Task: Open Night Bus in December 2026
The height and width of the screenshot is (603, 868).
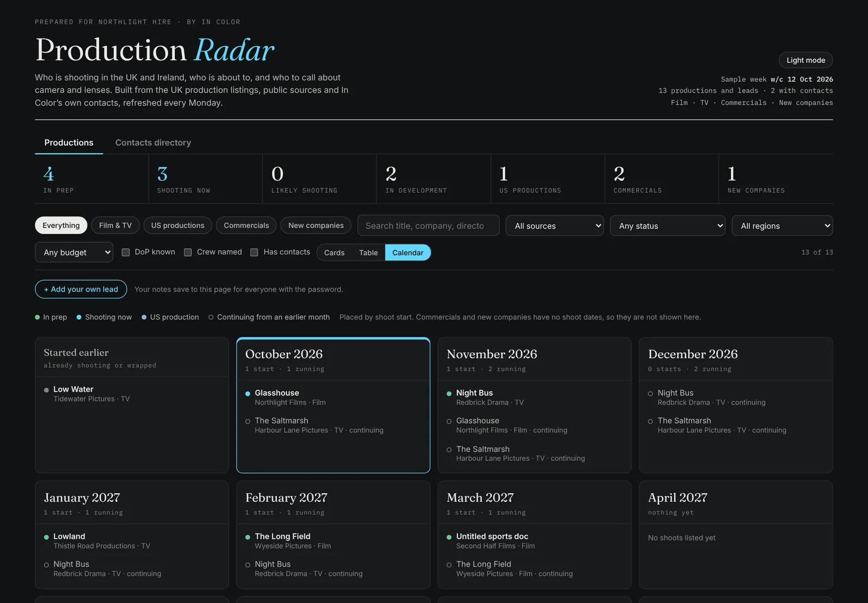Action: click(736, 397)
